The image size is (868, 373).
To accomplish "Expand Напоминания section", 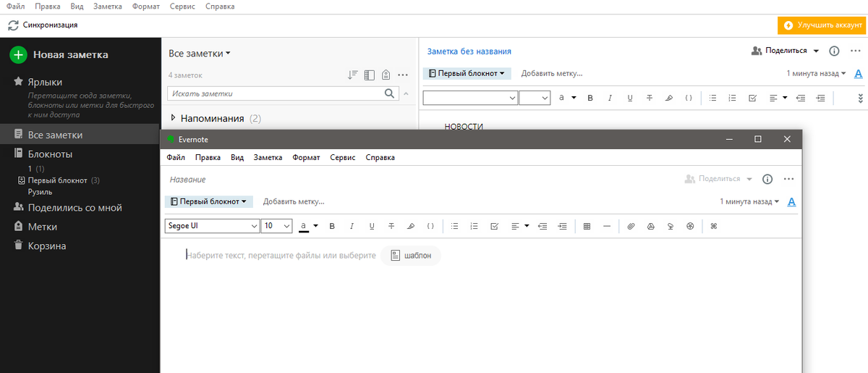I will point(174,118).
